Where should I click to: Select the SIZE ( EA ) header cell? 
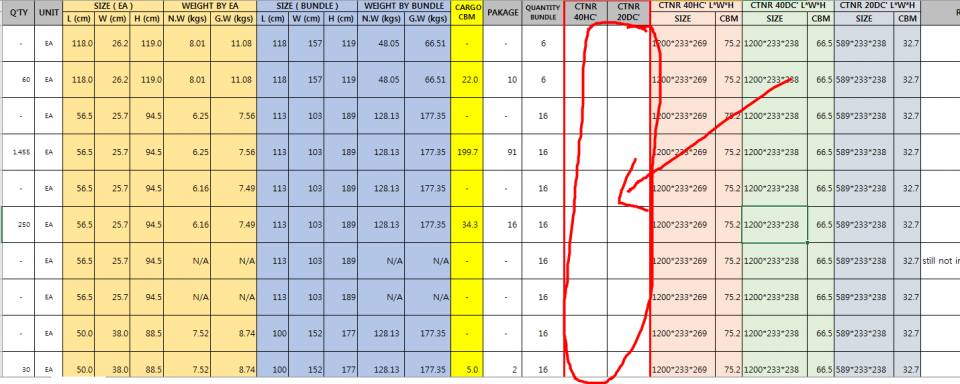tap(113, 6)
